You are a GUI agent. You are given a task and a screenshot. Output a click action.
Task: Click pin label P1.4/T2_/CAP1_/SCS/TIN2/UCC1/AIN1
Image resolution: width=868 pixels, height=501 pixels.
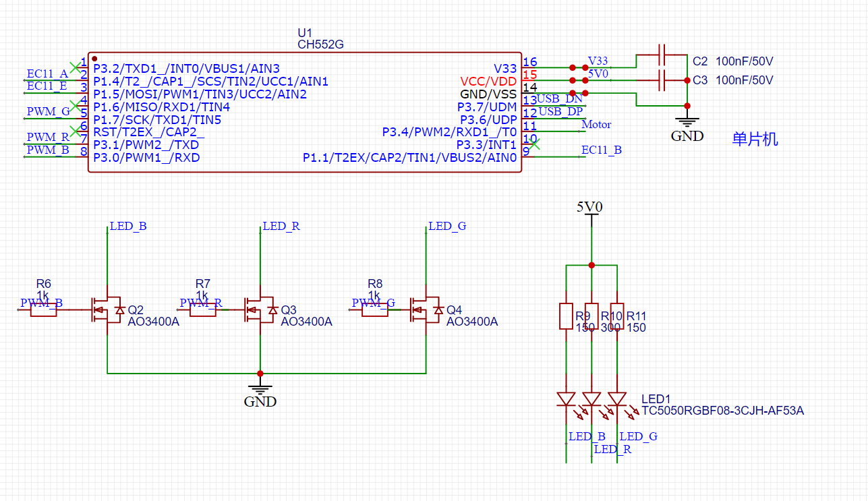210,82
